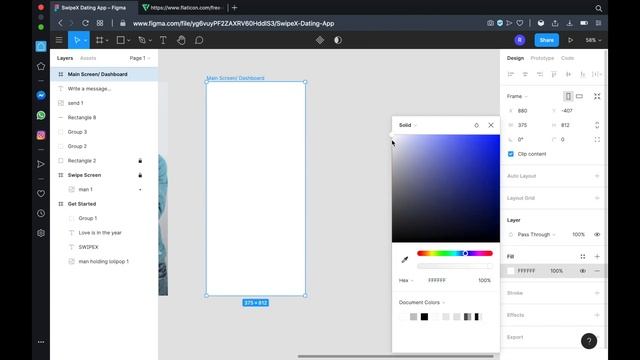Click the Create component icon
Viewport: 640px width, 360px height.
point(320,40)
